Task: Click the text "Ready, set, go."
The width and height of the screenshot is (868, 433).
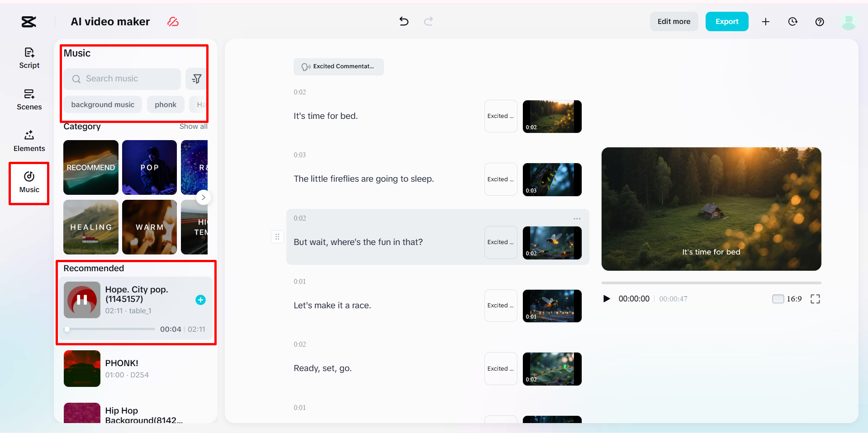Action: pos(323,368)
